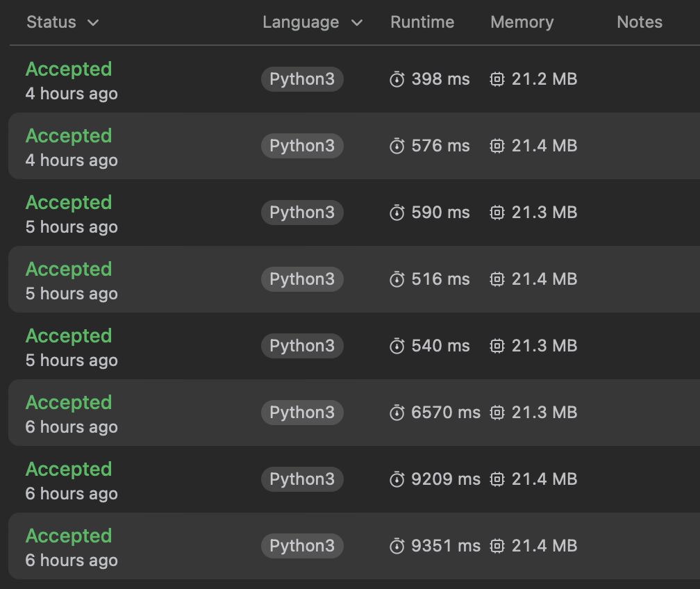This screenshot has height=589, width=700.
Task: Expand the Language filter chevron
Action: [x=357, y=22]
